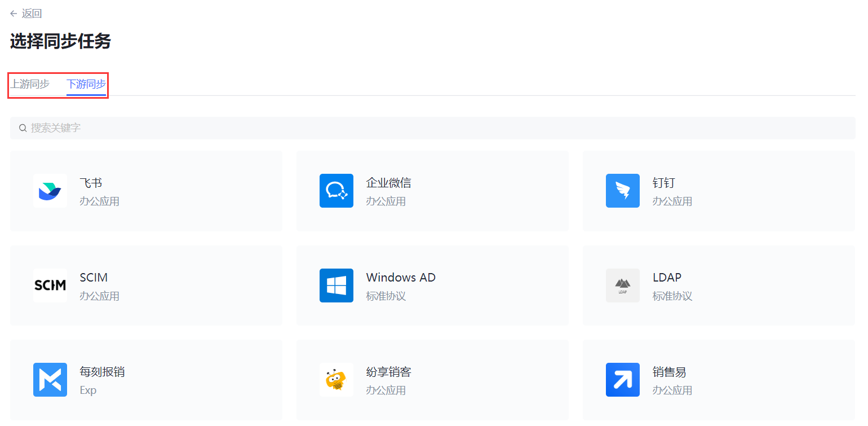The width and height of the screenshot is (868, 426).
Task: Select the 销售易 card title
Action: (x=669, y=372)
